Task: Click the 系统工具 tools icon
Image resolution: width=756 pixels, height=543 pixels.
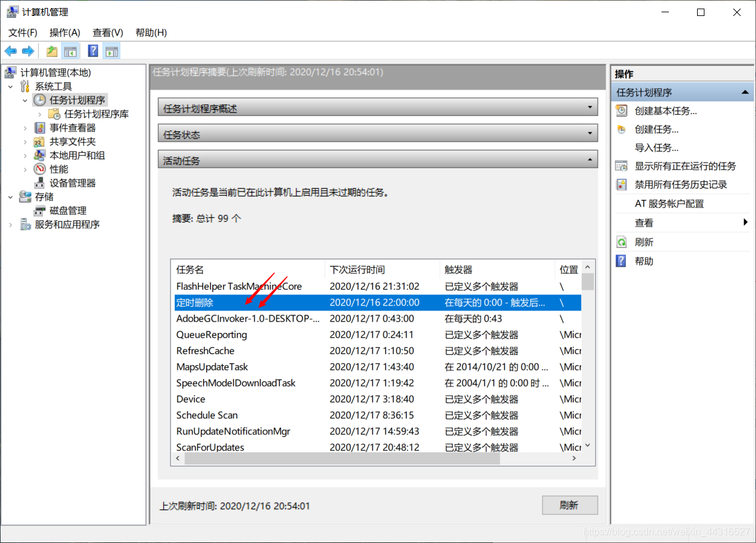Action: click(25, 87)
